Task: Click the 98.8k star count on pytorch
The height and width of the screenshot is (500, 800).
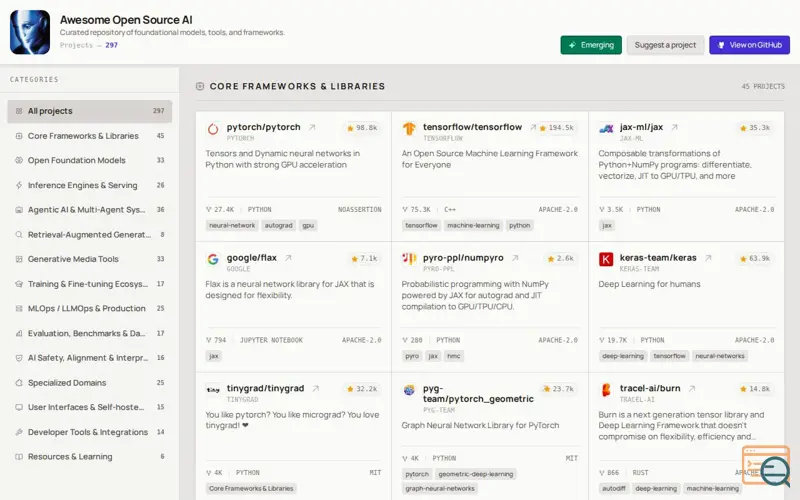Action: click(362, 128)
